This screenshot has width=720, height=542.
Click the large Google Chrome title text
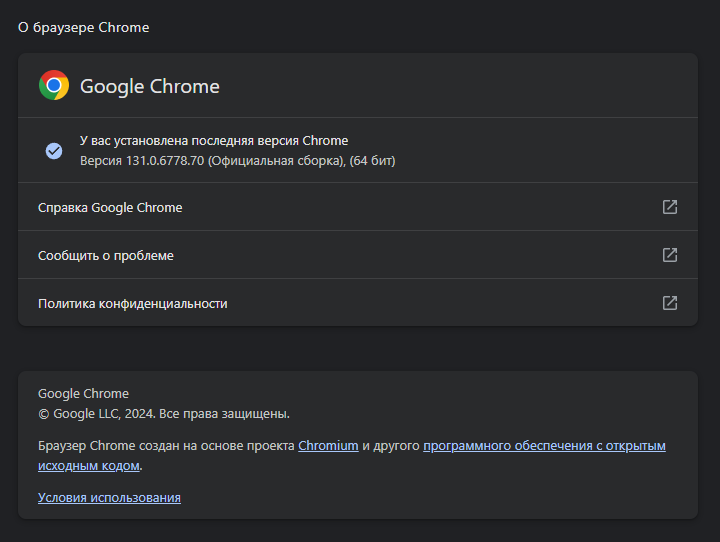pyautogui.click(x=150, y=86)
